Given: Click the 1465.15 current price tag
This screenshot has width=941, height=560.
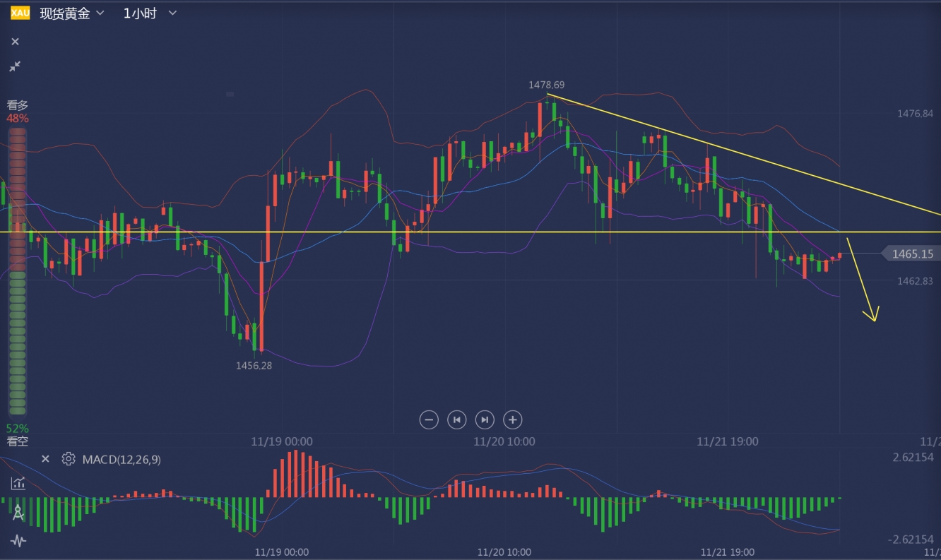Looking at the screenshot, I should pos(911,254).
